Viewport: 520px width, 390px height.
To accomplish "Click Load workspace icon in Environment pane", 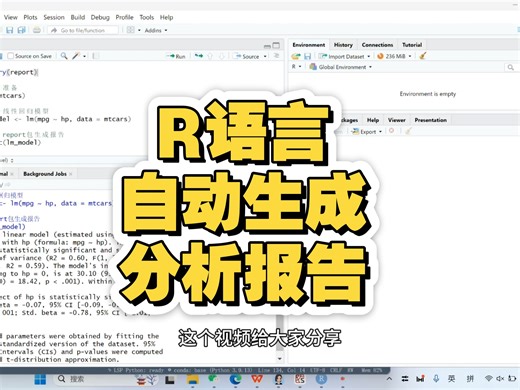I will [296, 56].
